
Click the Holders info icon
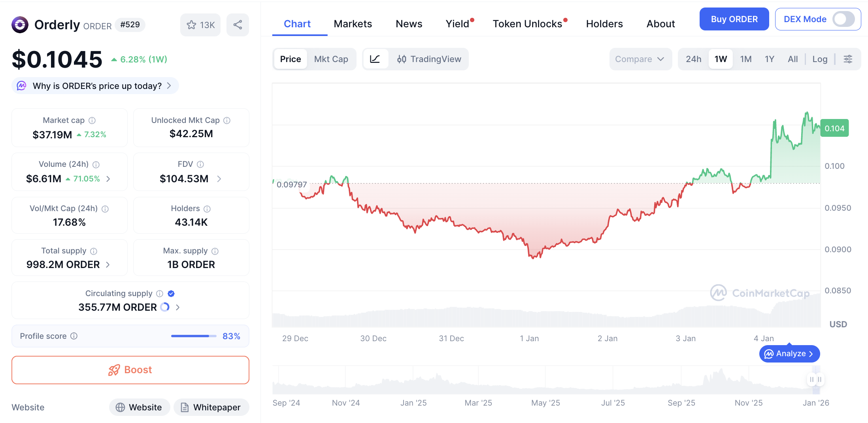click(x=207, y=209)
